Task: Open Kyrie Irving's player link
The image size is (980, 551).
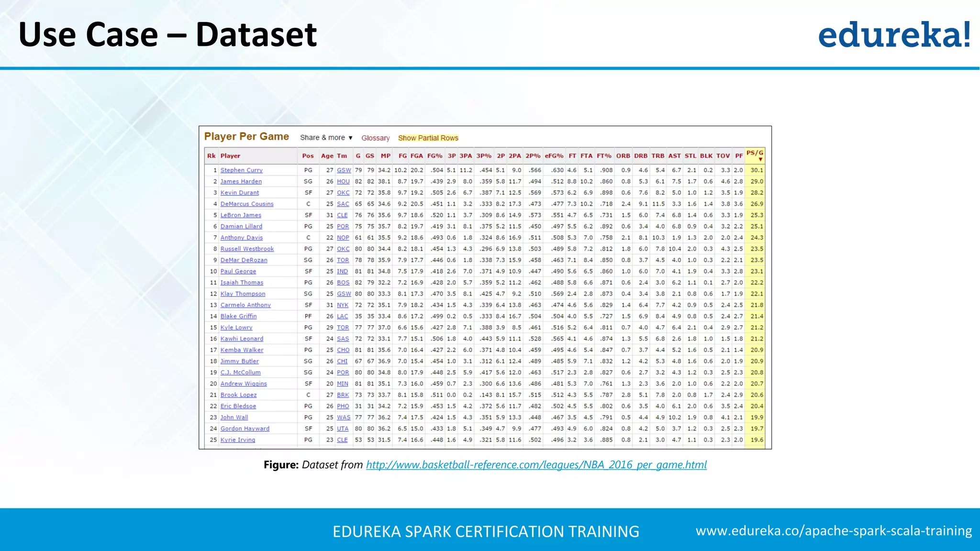Action: point(237,440)
